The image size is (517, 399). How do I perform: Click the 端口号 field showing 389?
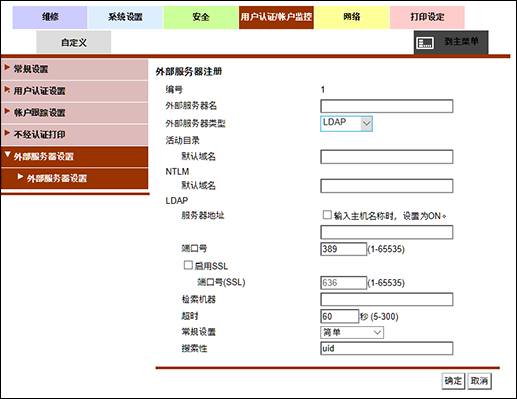pos(343,249)
